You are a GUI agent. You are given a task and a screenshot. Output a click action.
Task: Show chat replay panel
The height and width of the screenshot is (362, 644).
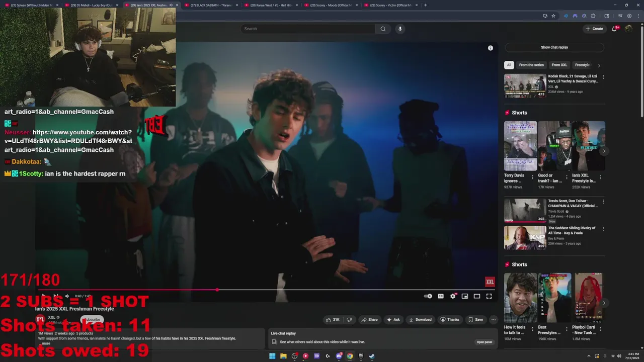pos(554,47)
